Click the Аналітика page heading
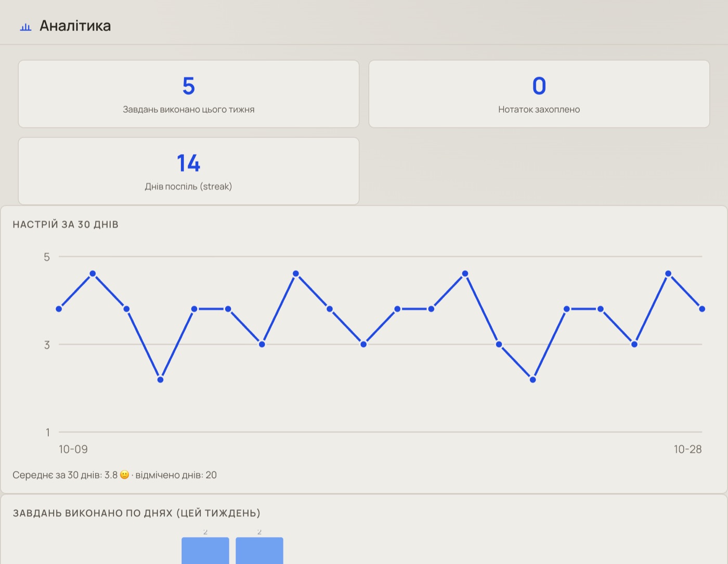The image size is (728, 564). 75,25
